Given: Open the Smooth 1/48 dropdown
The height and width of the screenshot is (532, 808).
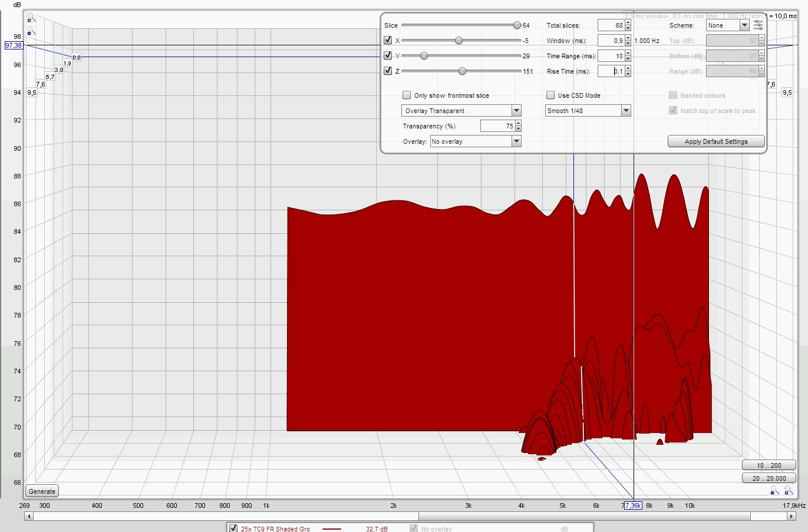Looking at the screenshot, I should [588, 111].
